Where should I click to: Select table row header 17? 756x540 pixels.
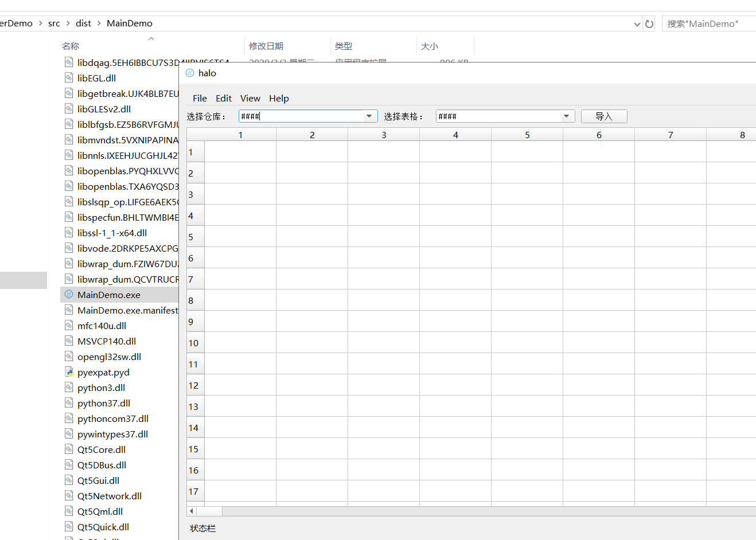(196, 491)
